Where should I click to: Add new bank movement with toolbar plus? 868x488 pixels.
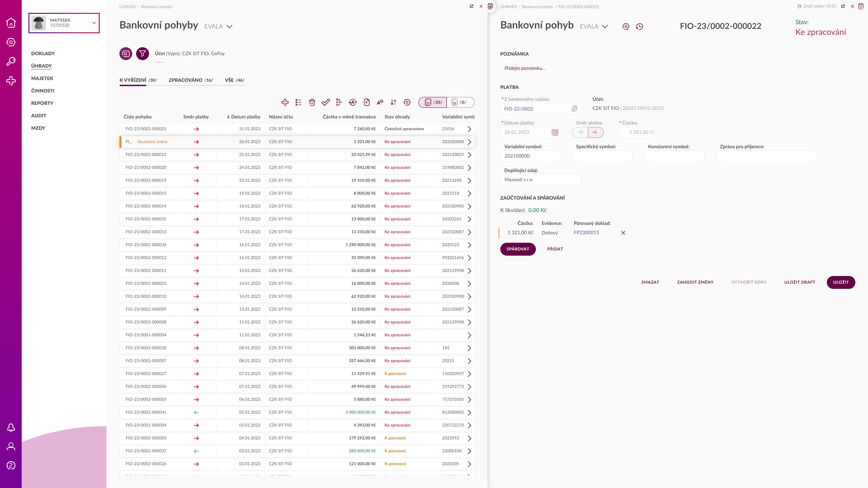pyautogui.click(x=285, y=102)
